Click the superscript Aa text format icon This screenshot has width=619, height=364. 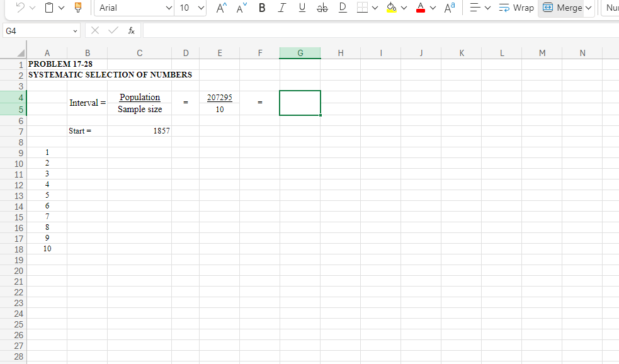click(449, 8)
